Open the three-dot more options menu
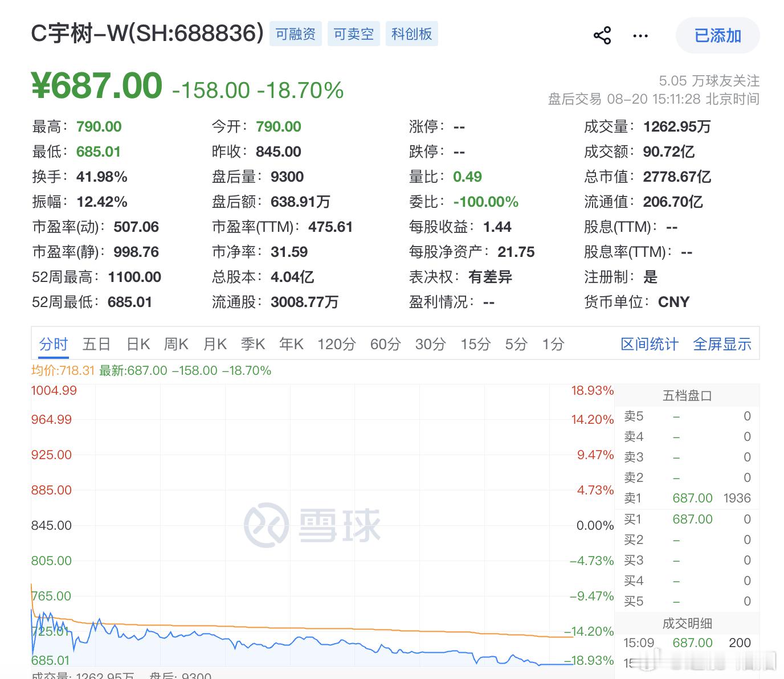Viewport: 784px width, 679px height. (x=640, y=36)
